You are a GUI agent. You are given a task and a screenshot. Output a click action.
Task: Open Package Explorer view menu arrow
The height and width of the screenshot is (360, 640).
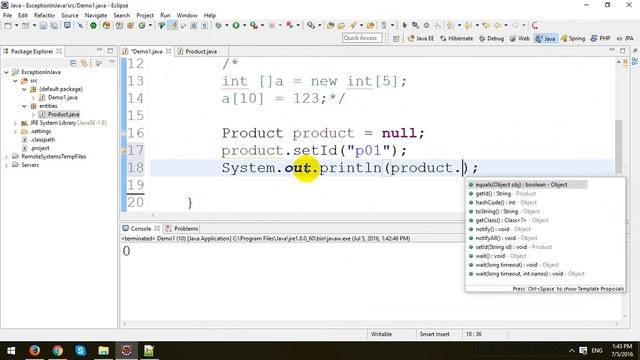(x=111, y=62)
